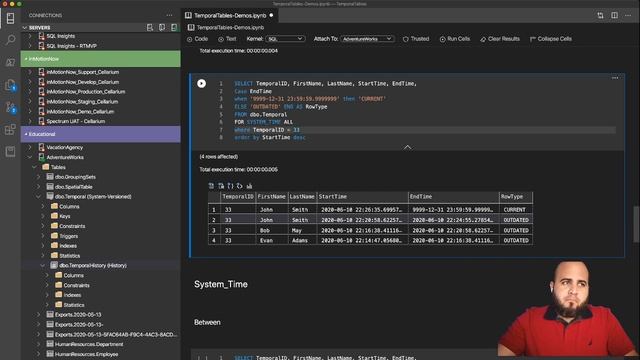The width and height of the screenshot is (640, 360).
Task: Click Run Cells in notebook toolbar
Action: [x=455, y=39]
